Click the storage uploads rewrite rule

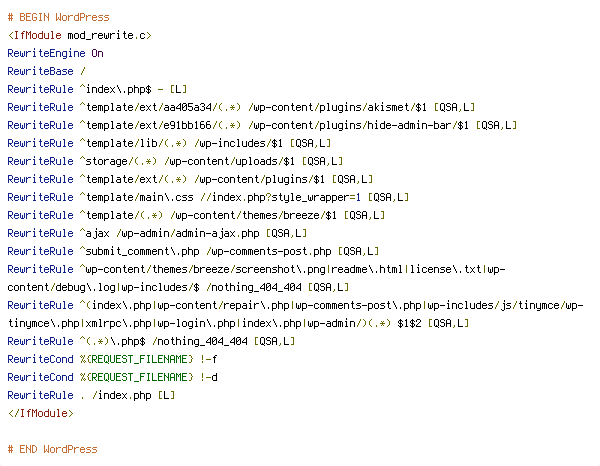pyautogui.click(x=175, y=161)
